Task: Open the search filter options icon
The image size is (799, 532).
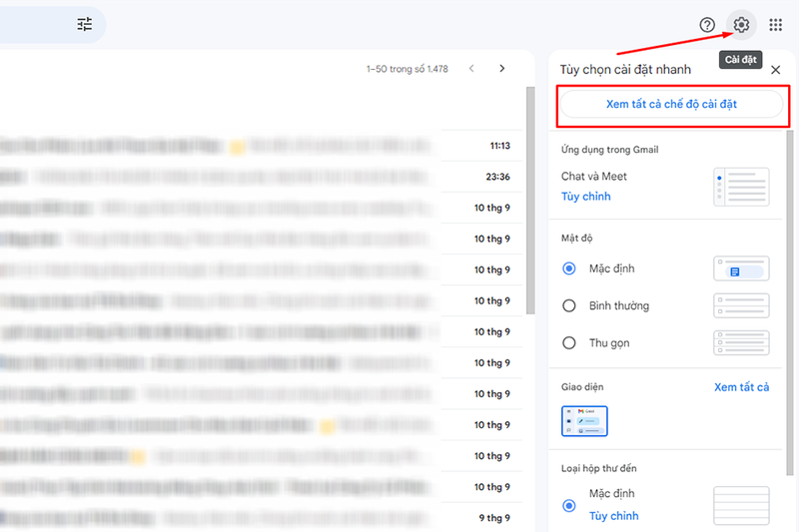Action: 85,24
